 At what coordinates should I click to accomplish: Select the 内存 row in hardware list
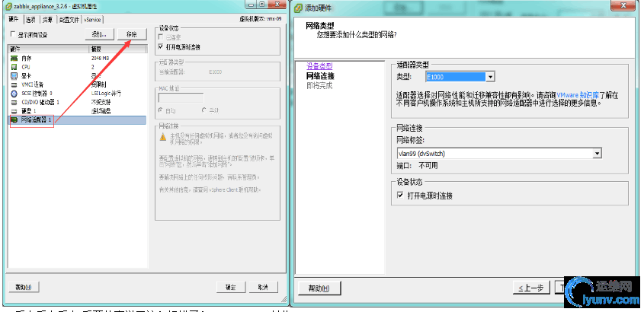click(x=78, y=59)
